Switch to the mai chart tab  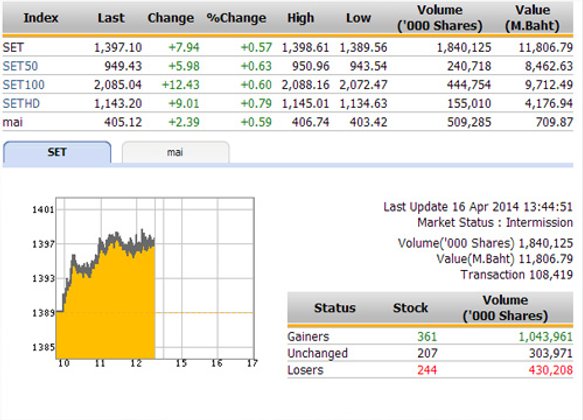click(x=175, y=152)
